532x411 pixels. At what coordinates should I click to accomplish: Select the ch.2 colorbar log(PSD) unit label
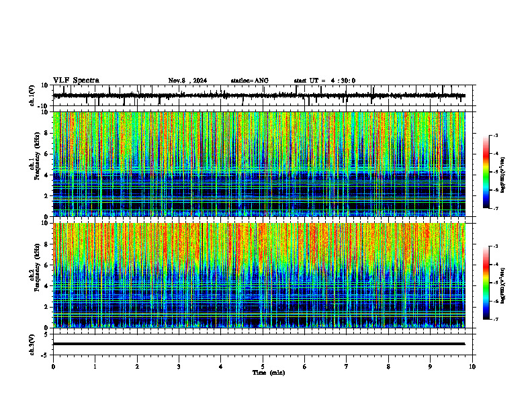click(503, 286)
